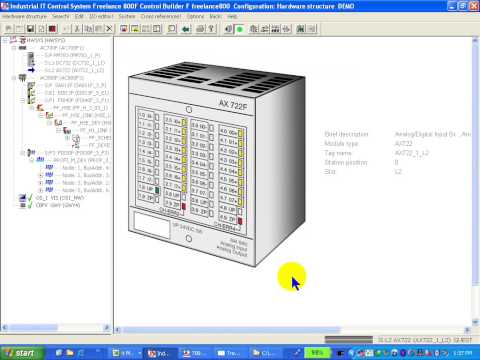Viewport: 480px width, 360px height.
Task: Open the Edit menu
Action: tap(79, 16)
